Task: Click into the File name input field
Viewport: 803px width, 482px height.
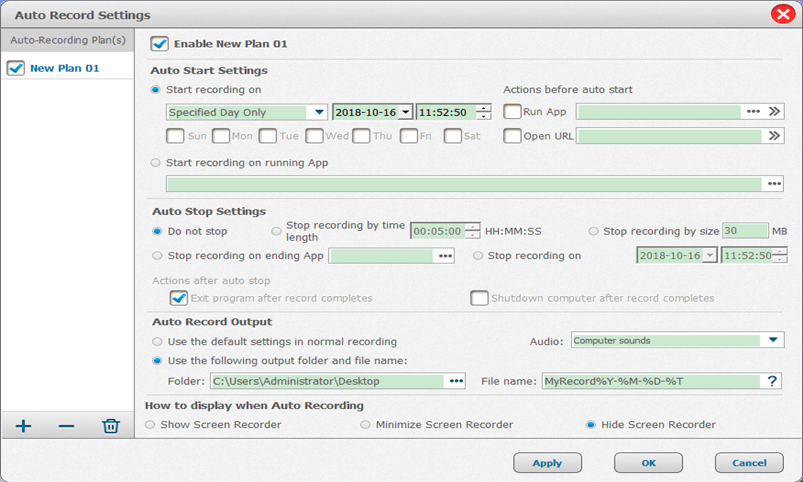Action: tap(650, 381)
